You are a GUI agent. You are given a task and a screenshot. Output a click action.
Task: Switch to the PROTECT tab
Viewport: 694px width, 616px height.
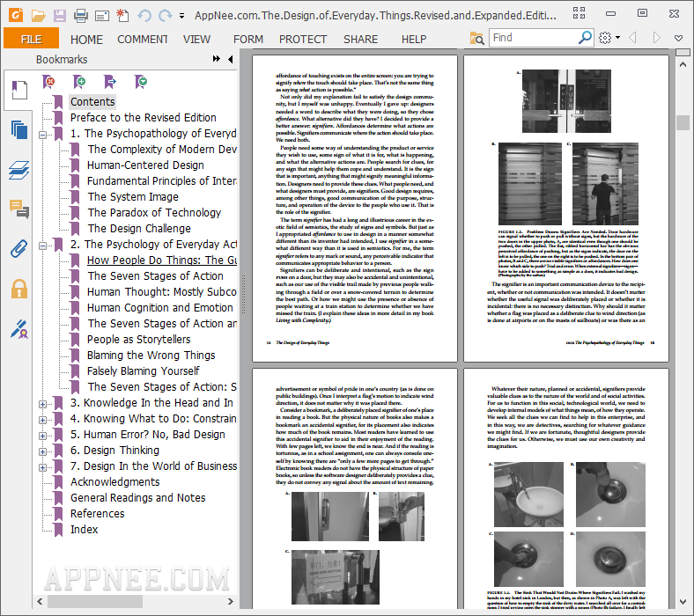[x=303, y=40]
